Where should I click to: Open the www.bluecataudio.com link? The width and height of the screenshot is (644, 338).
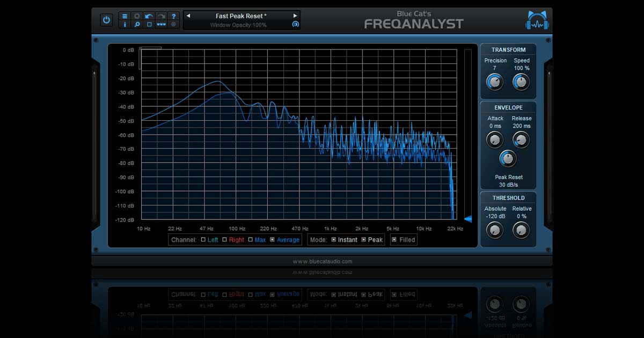coord(322,261)
